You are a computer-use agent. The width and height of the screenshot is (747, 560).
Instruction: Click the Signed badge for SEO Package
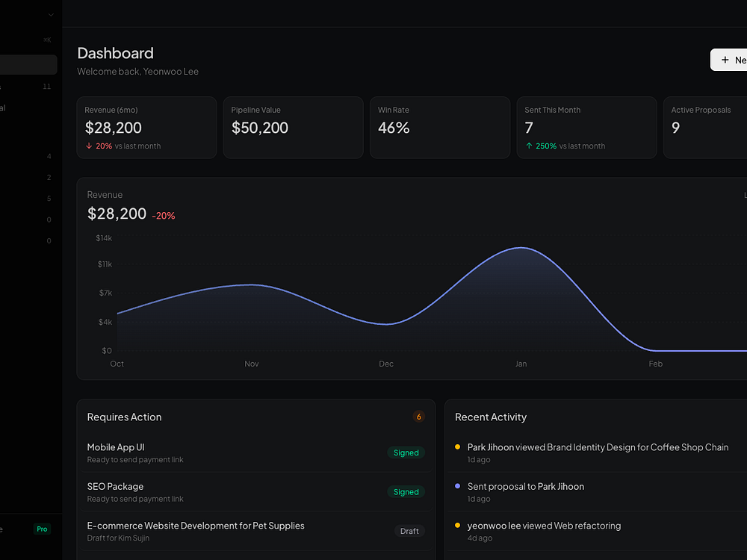point(406,492)
